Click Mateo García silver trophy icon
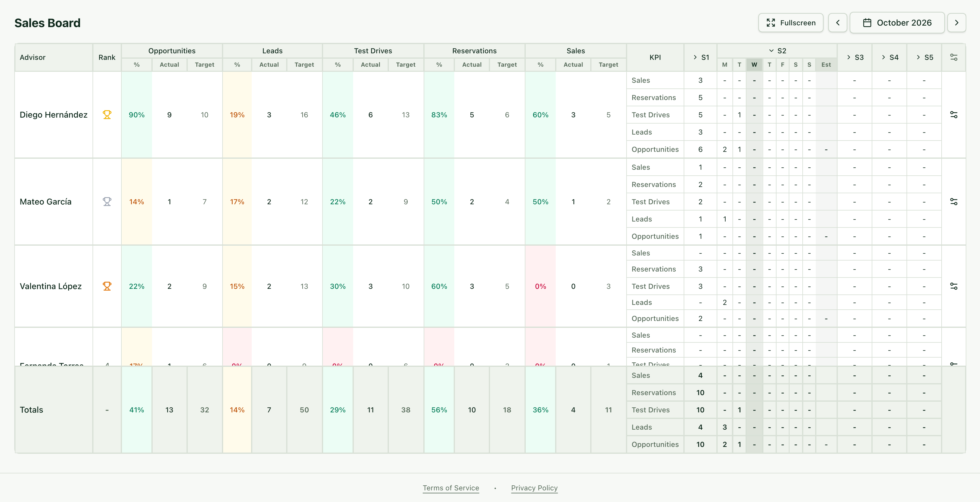 coord(107,202)
